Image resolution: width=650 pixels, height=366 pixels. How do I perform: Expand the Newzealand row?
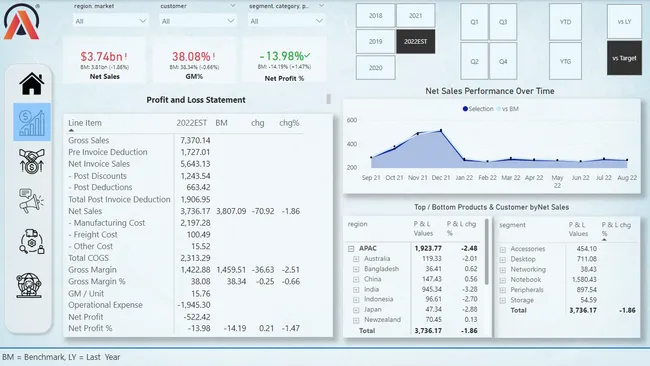coord(356,320)
